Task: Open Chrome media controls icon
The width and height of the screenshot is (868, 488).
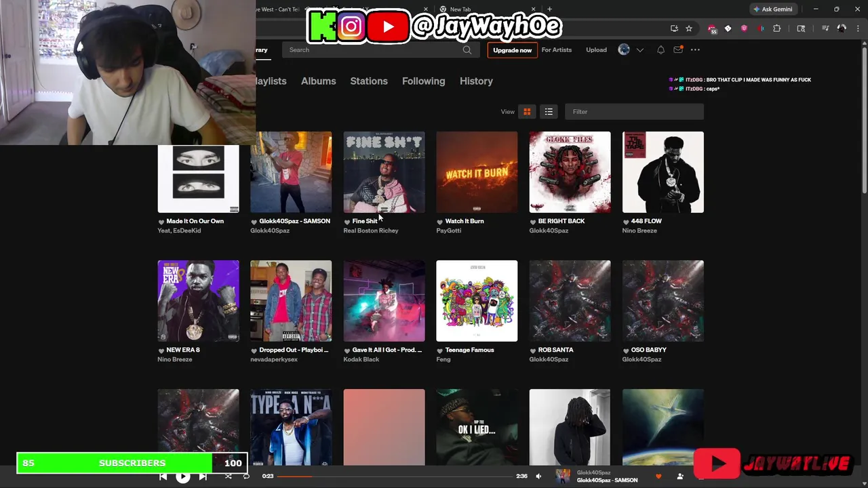Action: tap(825, 28)
